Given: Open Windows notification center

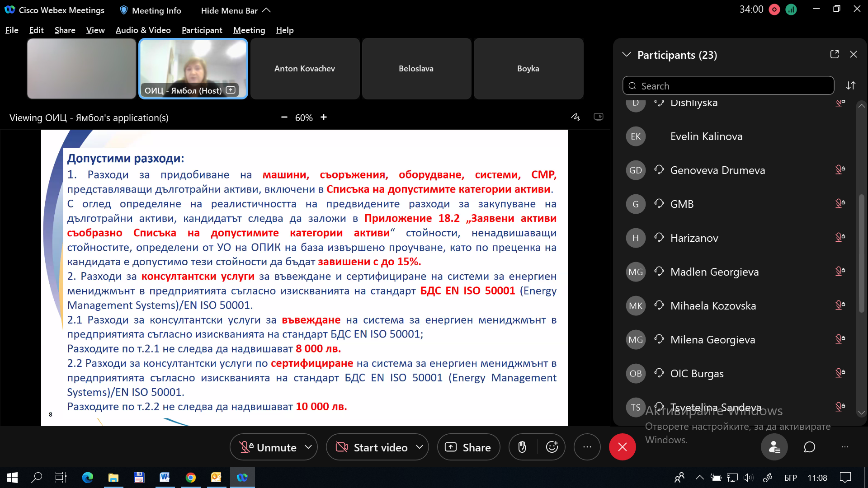Looking at the screenshot, I should 845,477.
